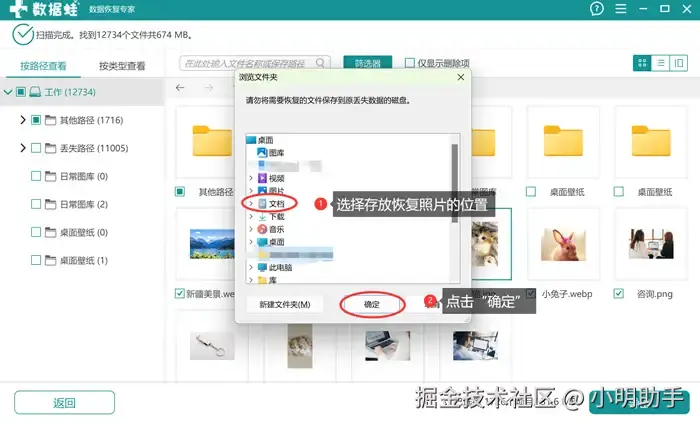Expand the 视频 node in dialog

[x=251, y=178]
